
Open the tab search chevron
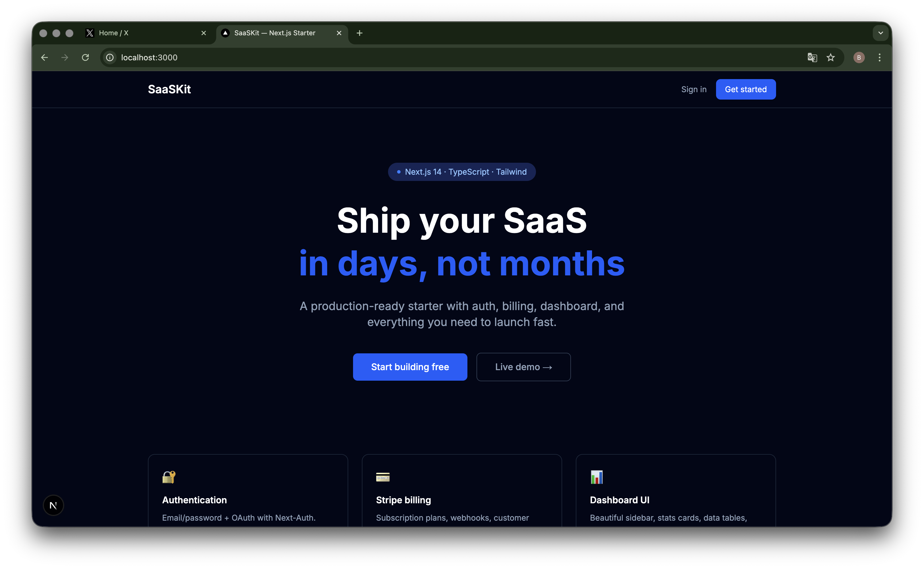click(880, 33)
